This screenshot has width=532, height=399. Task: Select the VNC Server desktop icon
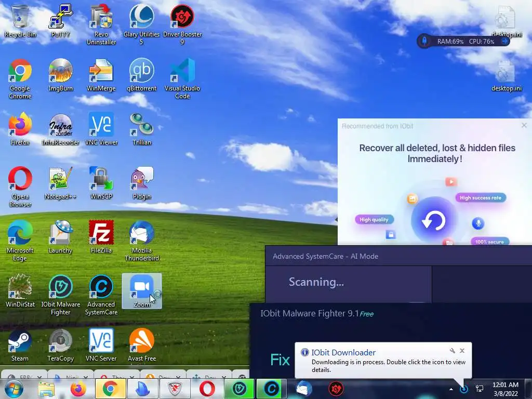click(x=101, y=345)
